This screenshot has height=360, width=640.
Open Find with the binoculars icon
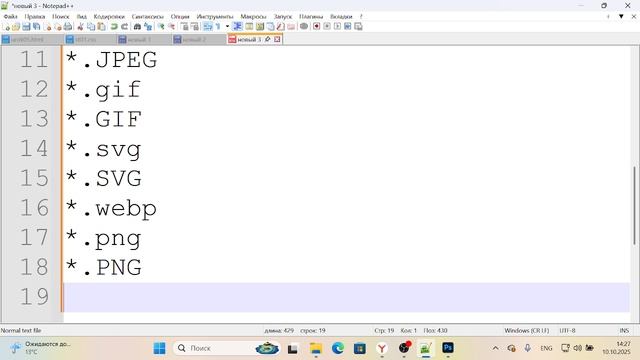tap(137, 27)
